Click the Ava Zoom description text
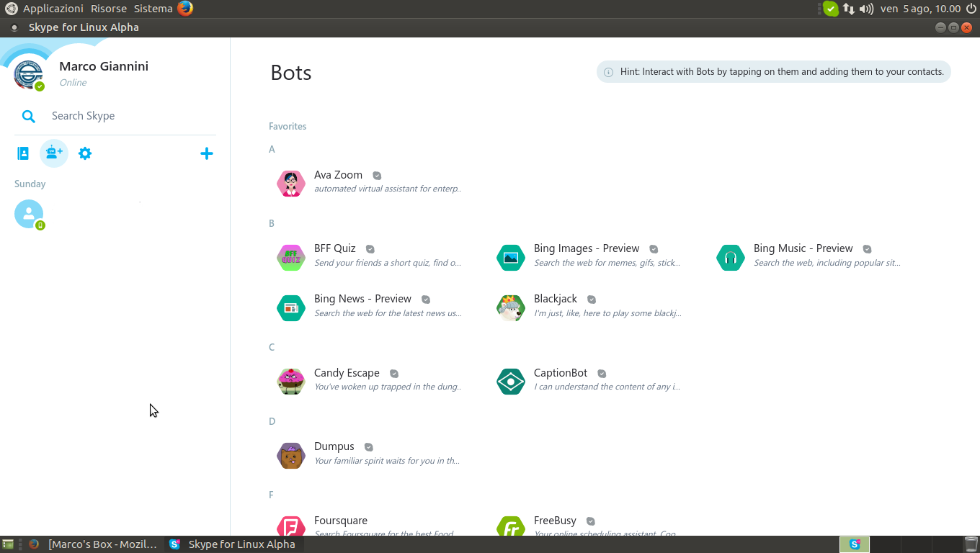This screenshot has height=553, width=980. point(388,189)
